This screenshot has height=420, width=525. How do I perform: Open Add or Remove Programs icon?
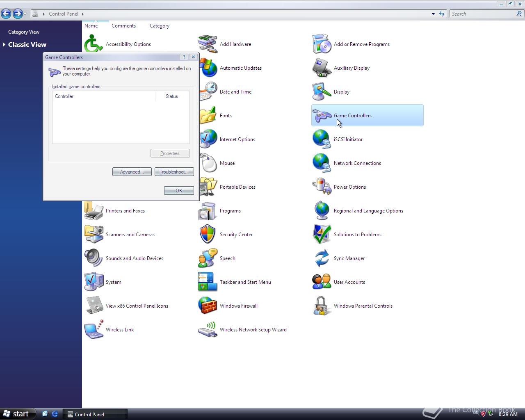(x=322, y=44)
